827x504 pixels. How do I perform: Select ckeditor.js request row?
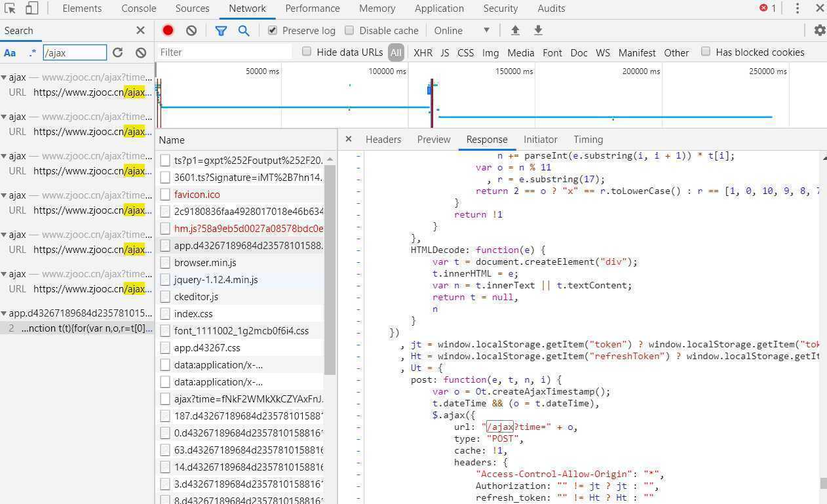(x=240, y=297)
